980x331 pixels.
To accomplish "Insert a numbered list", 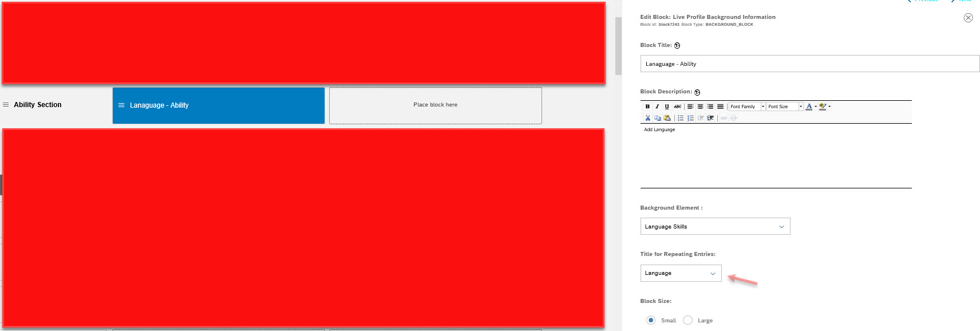I will [x=690, y=118].
